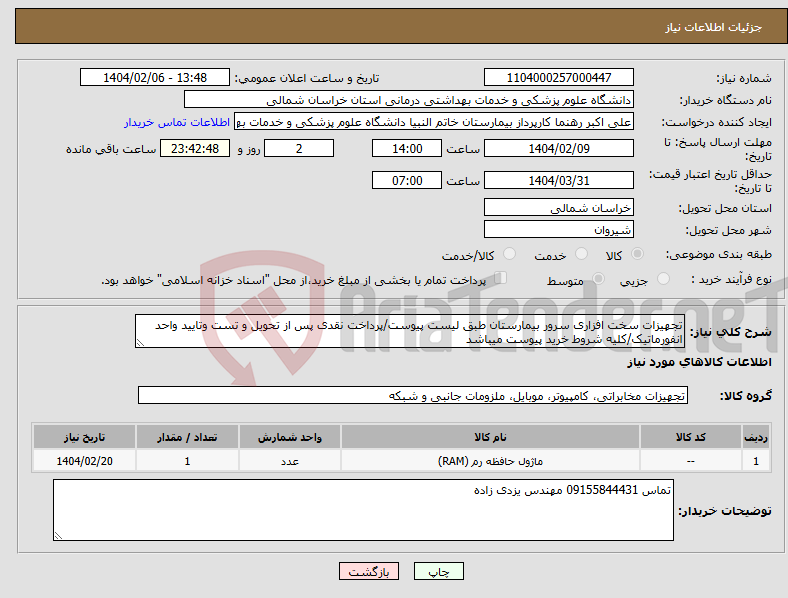Click the resize handle of توضیحات خریدار box
788x598 pixels.
click(x=58, y=536)
